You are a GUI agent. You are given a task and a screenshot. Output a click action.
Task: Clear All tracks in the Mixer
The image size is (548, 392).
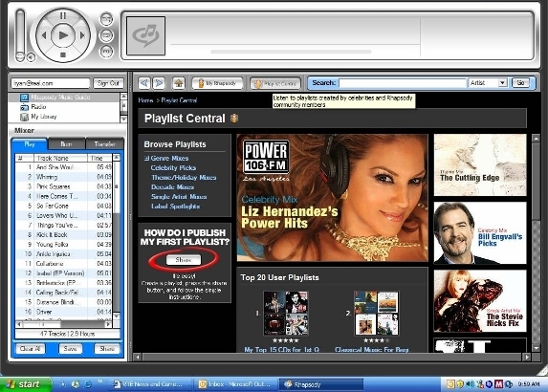coord(31,349)
